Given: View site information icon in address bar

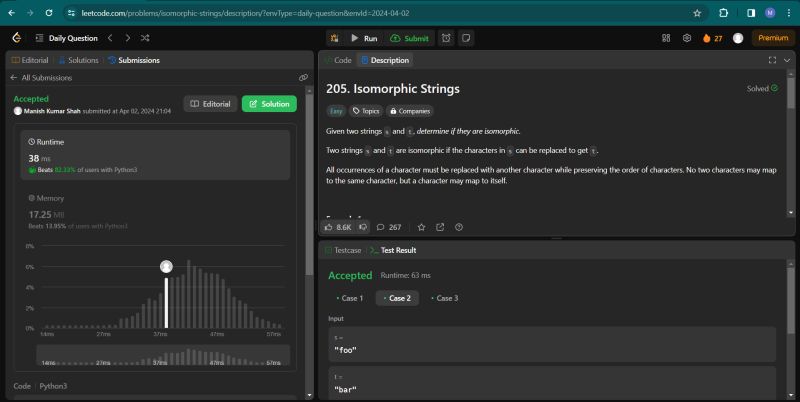Looking at the screenshot, I should (71, 13).
